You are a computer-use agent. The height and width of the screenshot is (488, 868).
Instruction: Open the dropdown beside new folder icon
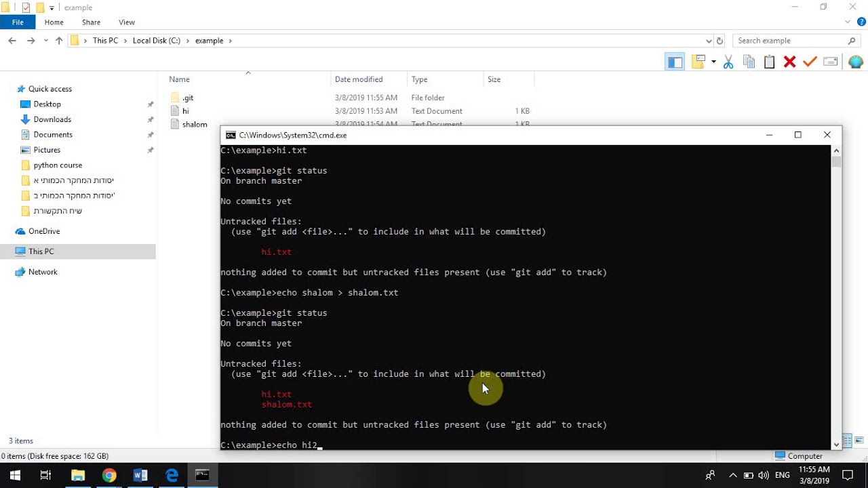[713, 62]
